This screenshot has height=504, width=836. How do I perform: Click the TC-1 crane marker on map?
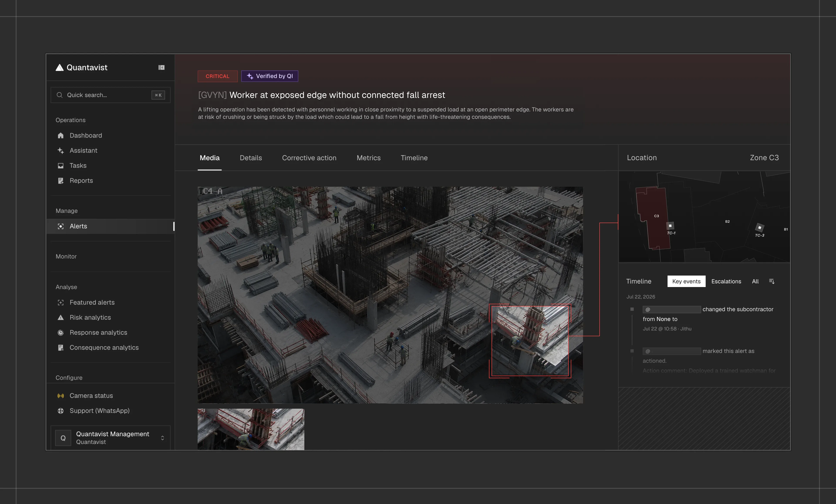(x=670, y=225)
